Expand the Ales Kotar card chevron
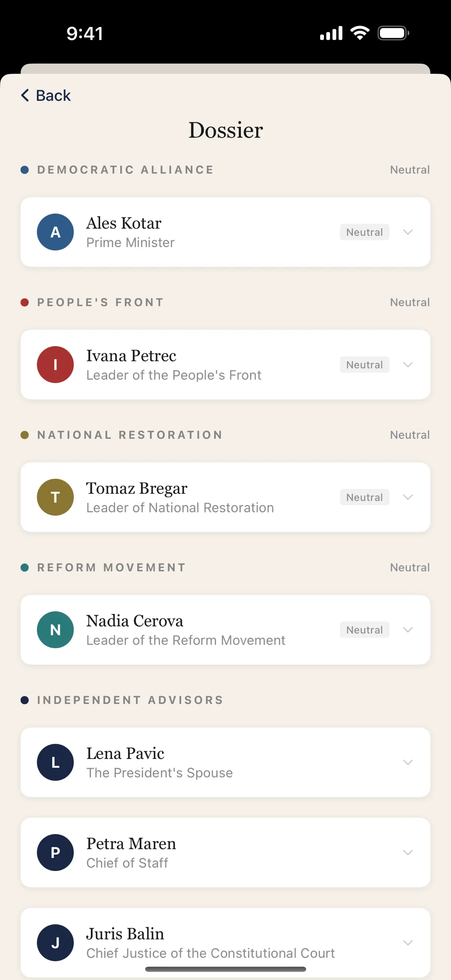Viewport: 451px width, 980px height. [408, 232]
